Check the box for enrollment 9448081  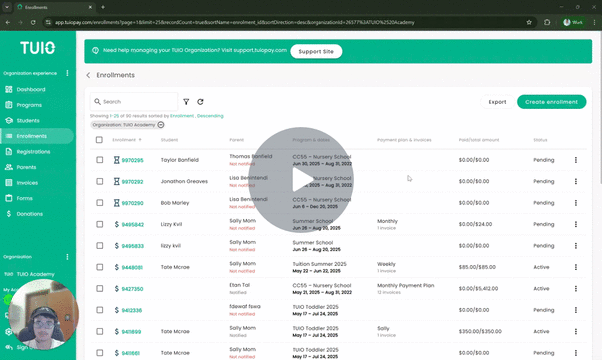pyautogui.click(x=99, y=267)
